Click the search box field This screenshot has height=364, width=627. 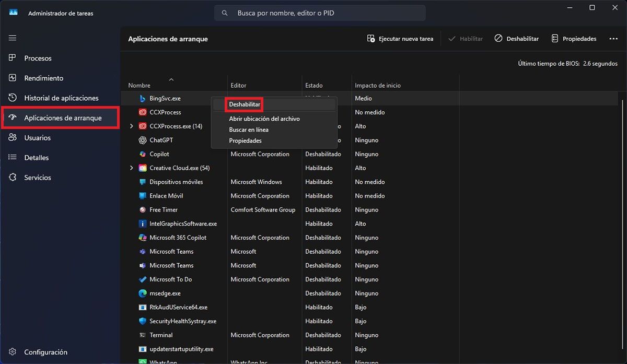320,13
